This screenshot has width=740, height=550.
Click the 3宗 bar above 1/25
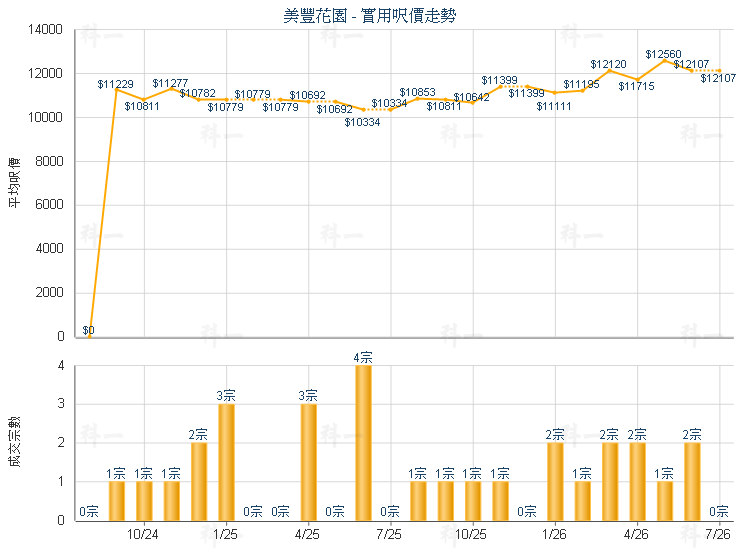227,462
